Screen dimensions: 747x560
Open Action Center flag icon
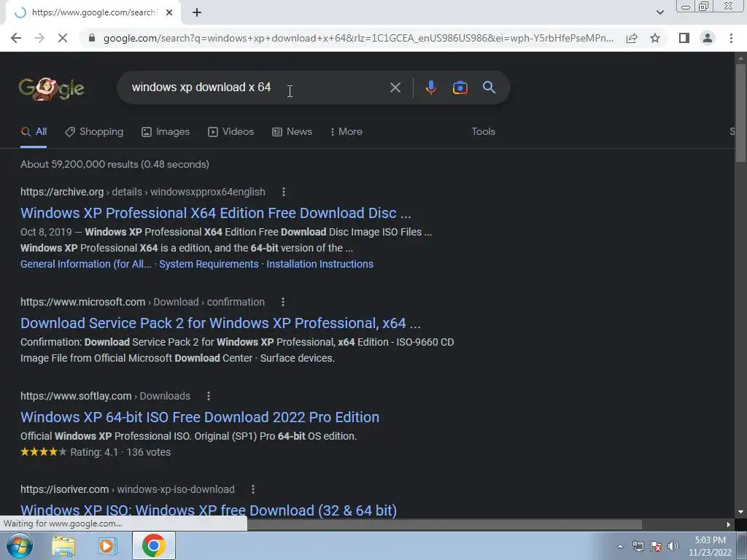pos(656,546)
